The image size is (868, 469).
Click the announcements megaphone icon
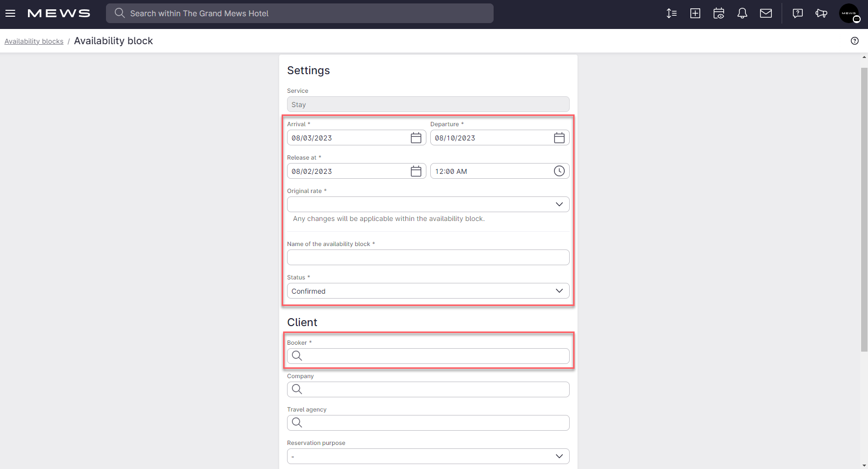[x=821, y=13]
